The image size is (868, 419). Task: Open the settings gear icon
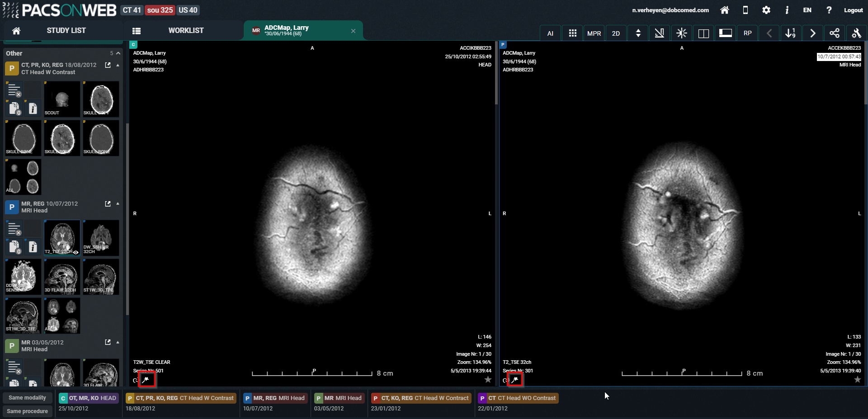766,10
